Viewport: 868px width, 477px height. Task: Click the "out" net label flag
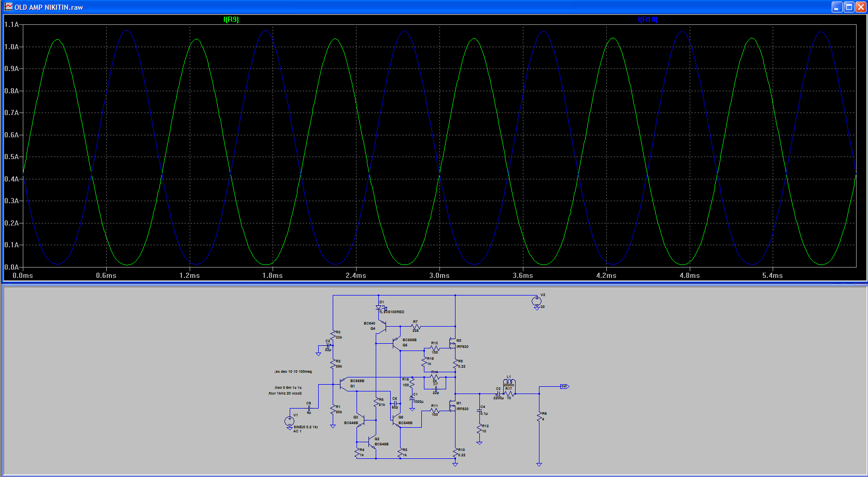[x=564, y=386]
